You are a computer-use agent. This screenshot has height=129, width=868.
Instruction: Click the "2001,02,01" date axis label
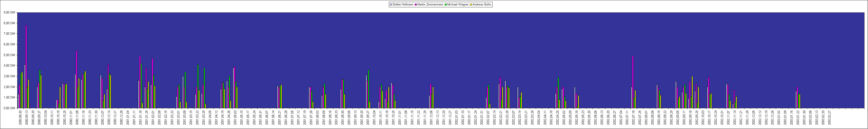point(153,118)
